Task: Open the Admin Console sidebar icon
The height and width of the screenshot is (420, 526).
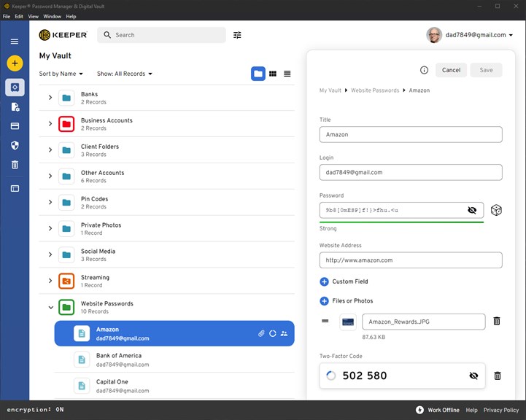Action: point(15,188)
